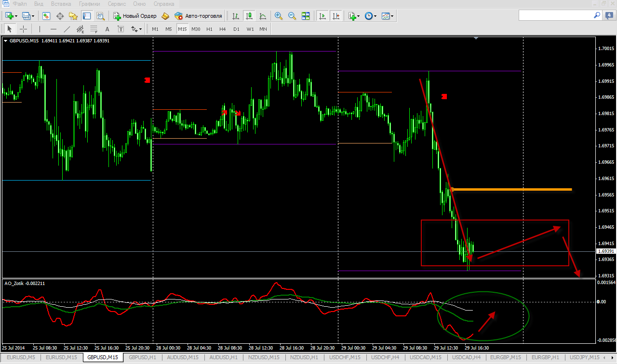The image size is (617, 364).
Task: Expand the chart templates dropdown
Action: click(392, 16)
